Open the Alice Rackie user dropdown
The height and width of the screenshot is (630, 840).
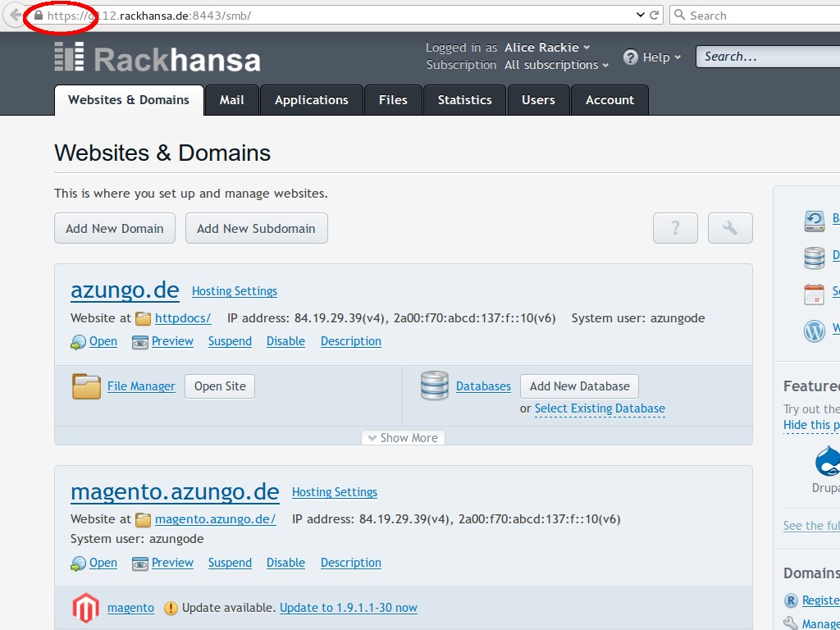pyautogui.click(x=547, y=47)
